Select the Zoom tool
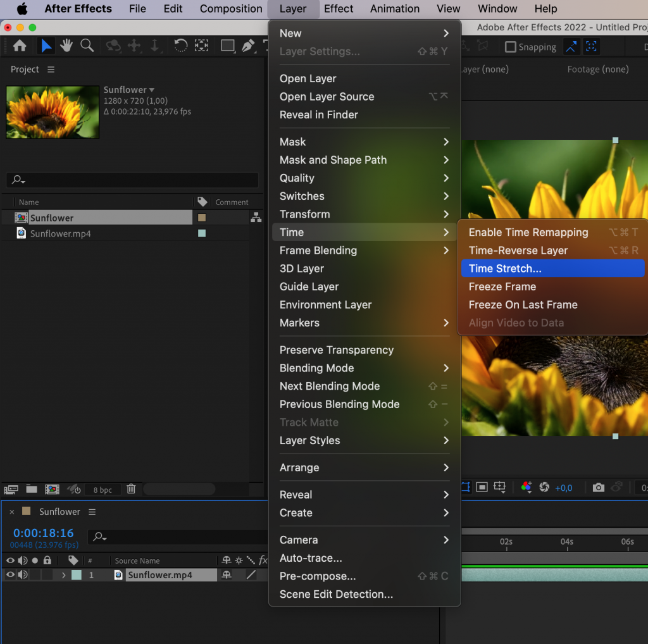The height and width of the screenshot is (644, 648). coord(87,46)
